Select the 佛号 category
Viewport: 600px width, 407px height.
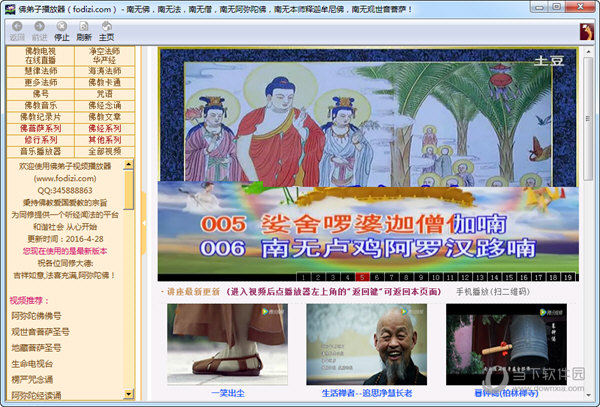click(41, 94)
